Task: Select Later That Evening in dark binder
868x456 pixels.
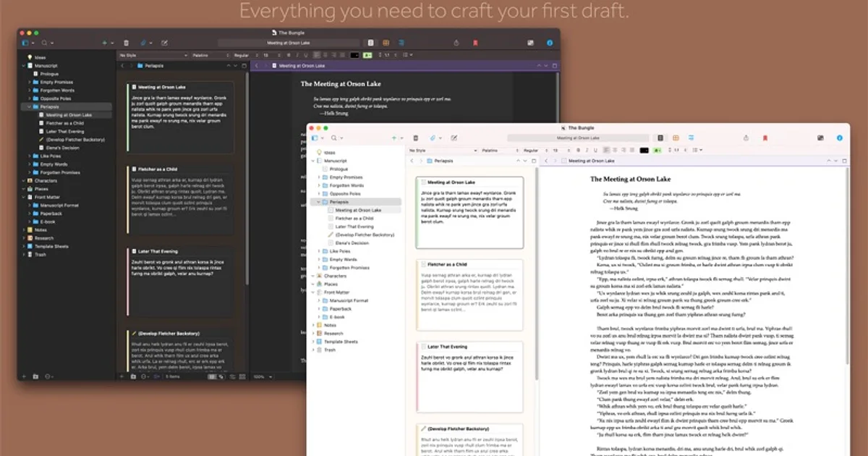Action: pyautogui.click(x=65, y=131)
